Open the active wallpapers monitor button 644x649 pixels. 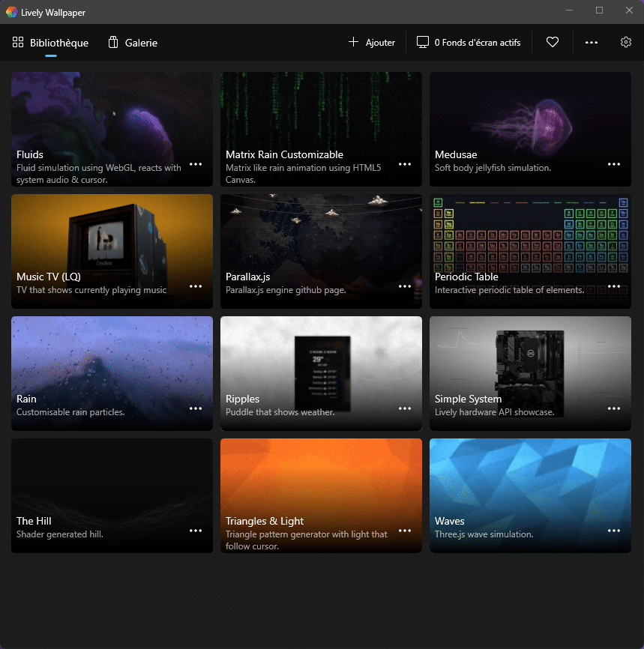click(469, 43)
